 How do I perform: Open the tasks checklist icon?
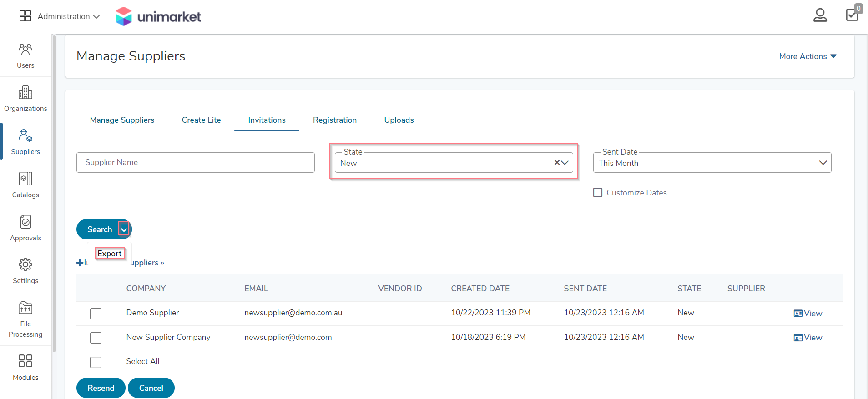pyautogui.click(x=852, y=15)
